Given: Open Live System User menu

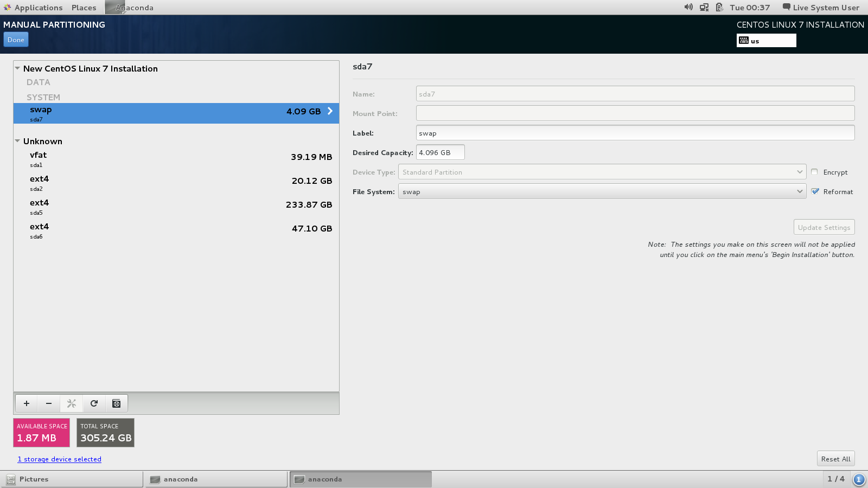Looking at the screenshot, I should pyautogui.click(x=821, y=8).
